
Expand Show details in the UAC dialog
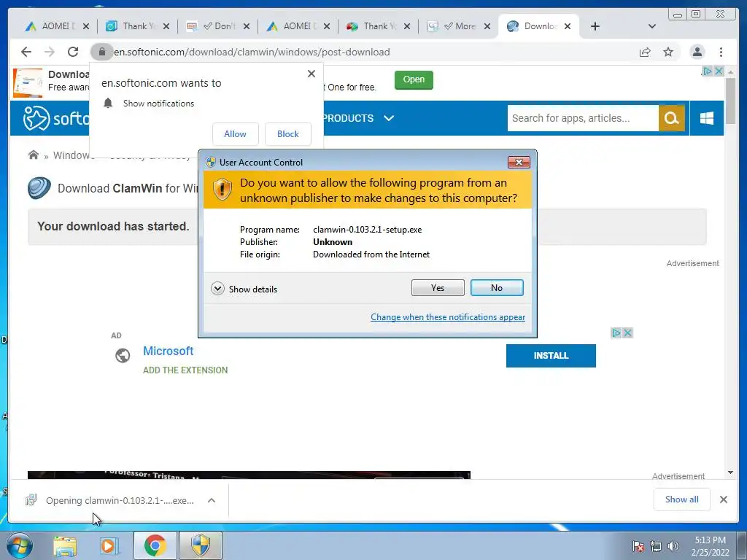click(244, 289)
